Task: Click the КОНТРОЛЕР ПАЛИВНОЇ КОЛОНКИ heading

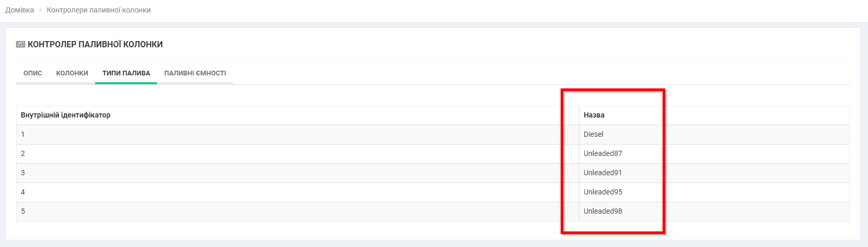Action: click(95, 45)
